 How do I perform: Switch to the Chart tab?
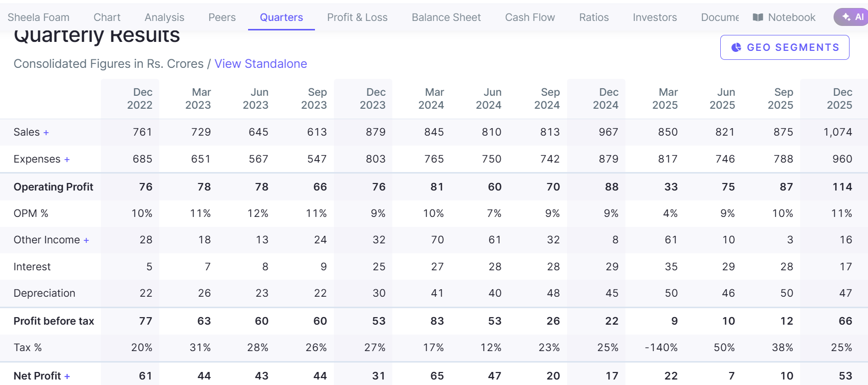coord(107,17)
